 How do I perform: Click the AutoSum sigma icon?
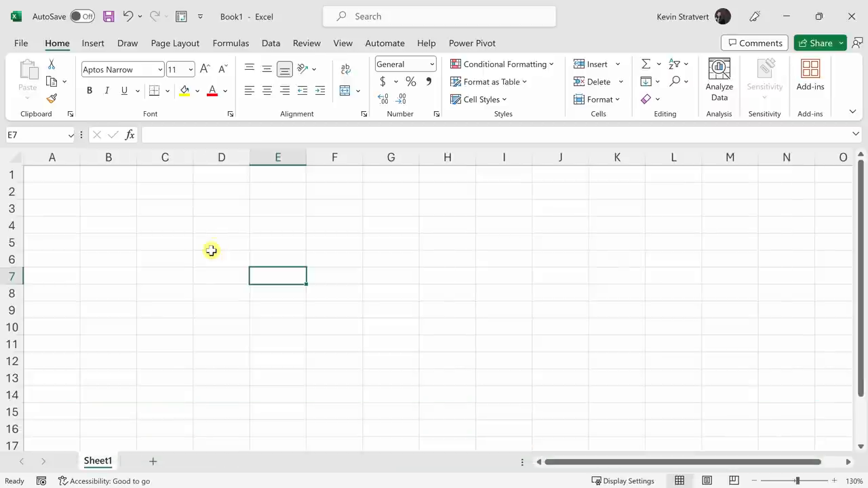click(646, 64)
